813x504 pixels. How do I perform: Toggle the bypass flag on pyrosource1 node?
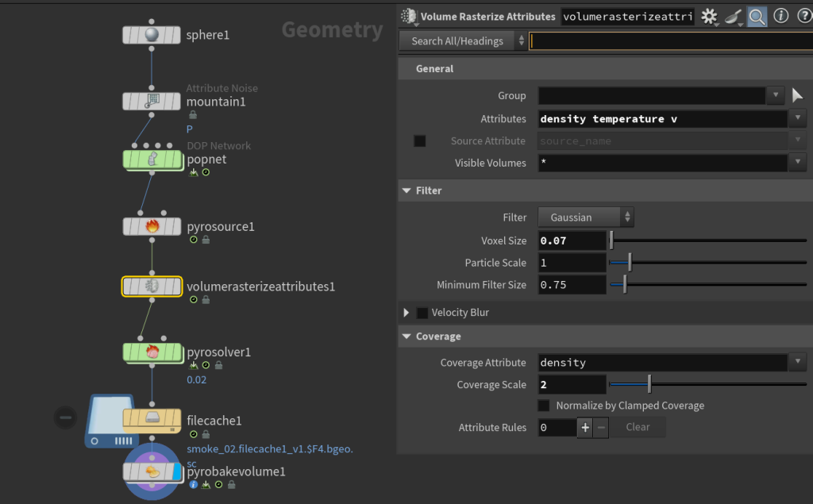pyautogui.click(x=129, y=226)
